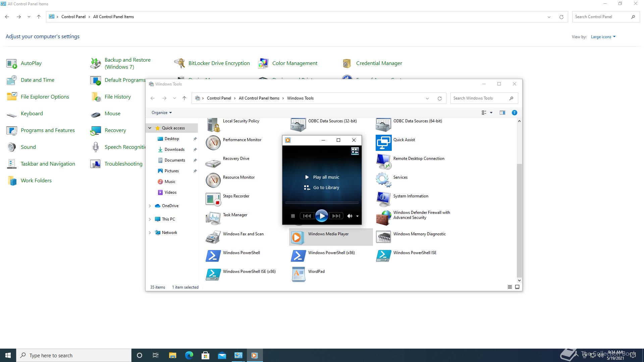This screenshot has width=644, height=362.
Task: Click Play all music in media player
Action: coord(322,177)
